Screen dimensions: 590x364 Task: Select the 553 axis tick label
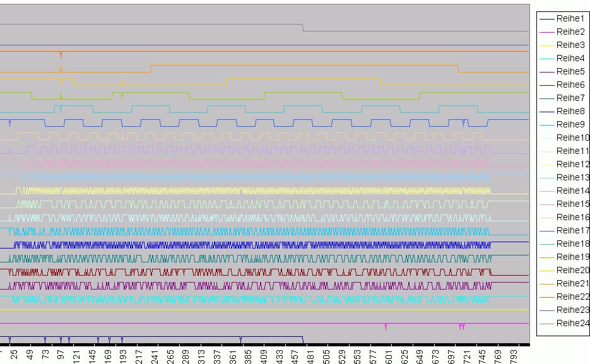point(357,357)
